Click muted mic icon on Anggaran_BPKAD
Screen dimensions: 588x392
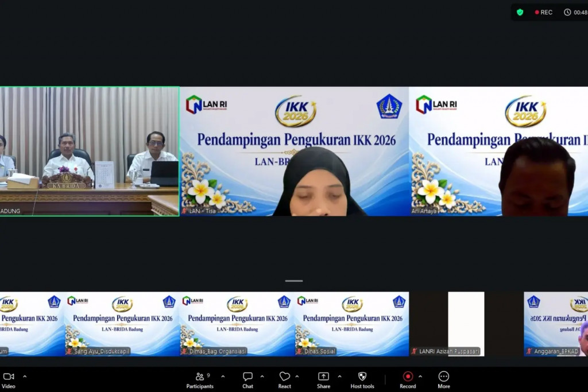pyautogui.click(x=529, y=351)
